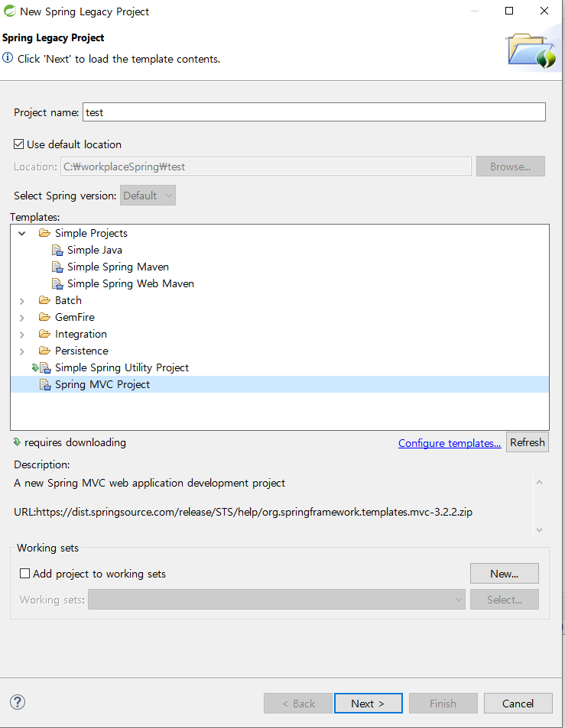Click the GemFire folder icon
This screenshot has width=565, height=728.
(44, 317)
